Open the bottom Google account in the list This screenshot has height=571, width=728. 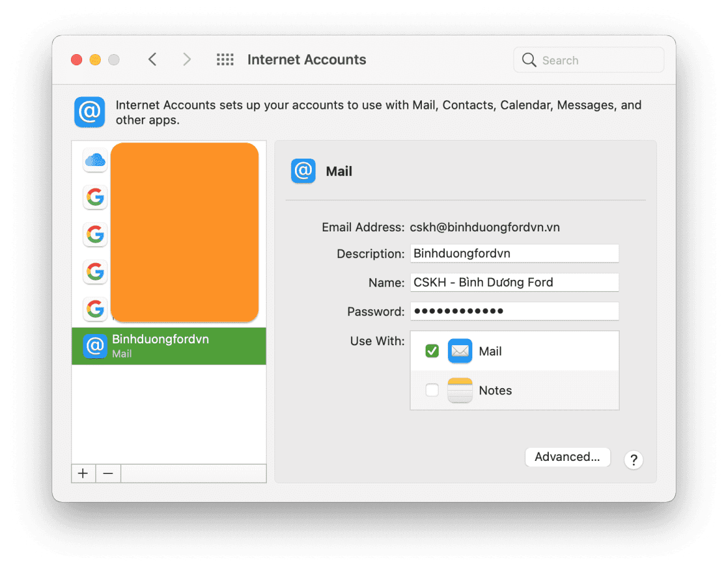pos(95,309)
